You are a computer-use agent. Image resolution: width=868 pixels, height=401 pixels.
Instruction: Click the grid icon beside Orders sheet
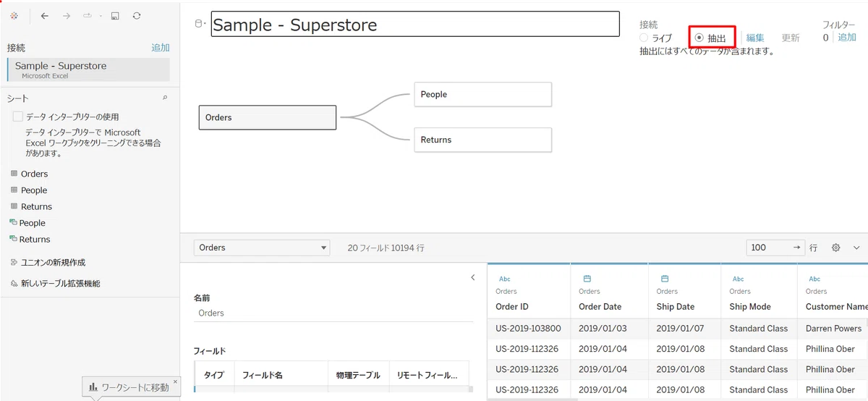[14, 174]
